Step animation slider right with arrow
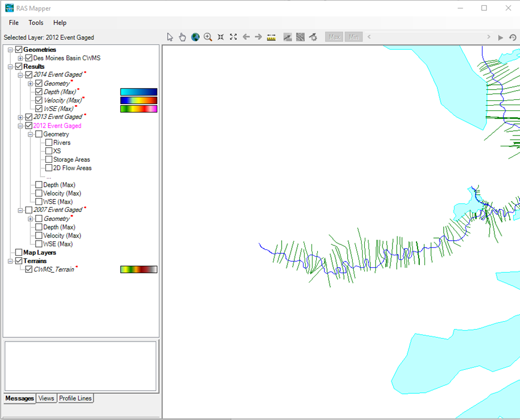Viewport: 520px width, 420px height. 489,37
